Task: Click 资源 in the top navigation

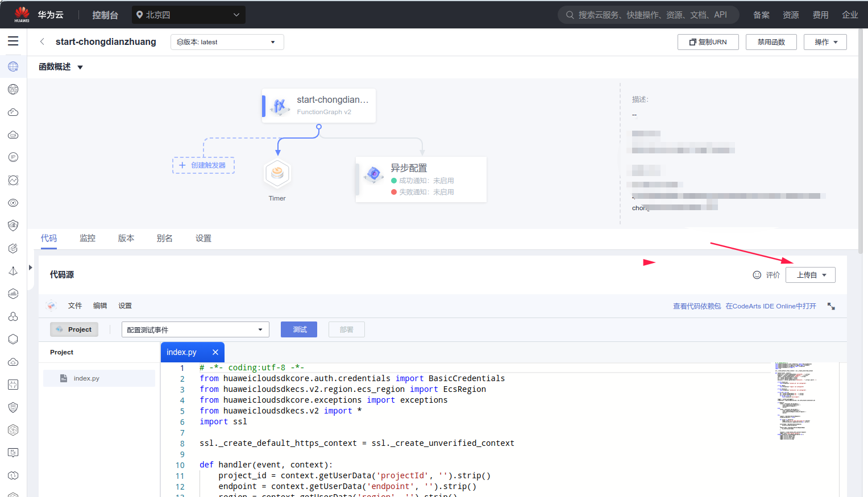Action: coord(791,15)
